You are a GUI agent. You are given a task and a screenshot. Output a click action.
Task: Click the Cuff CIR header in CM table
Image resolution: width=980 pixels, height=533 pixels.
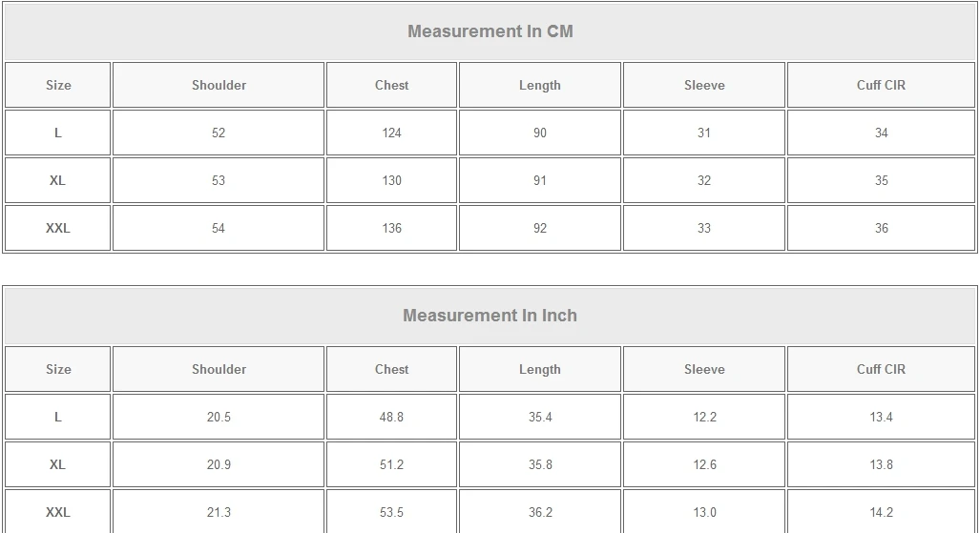(881, 85)
